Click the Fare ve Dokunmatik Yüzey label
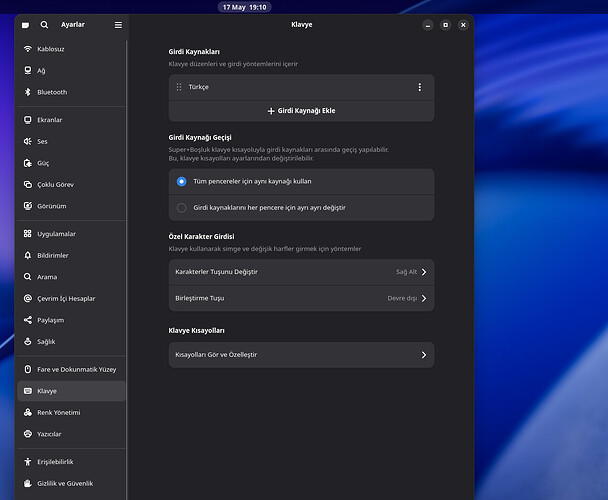Image resolution: width=608 pixels, height=500 pixels. pos(77,370)
